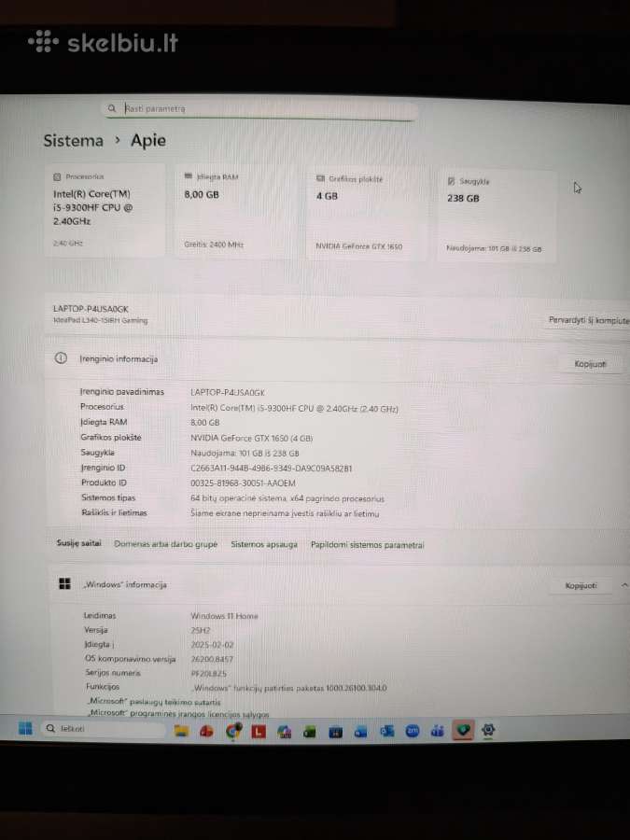Open the Chrome browser taskbar icon
This screenshot has width=630, height=840.
click(233, 731)
